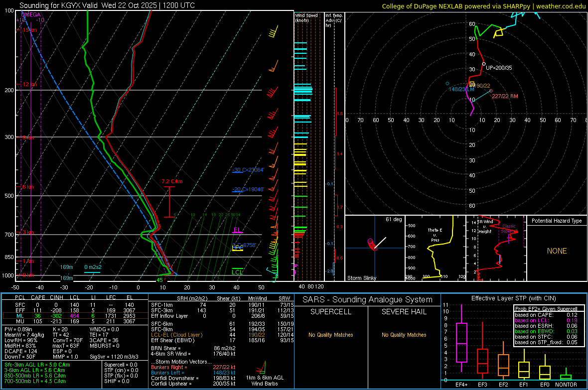The image size is (588, 390).
Task: Click the magenta EL level label
Action: pos(237,230)
